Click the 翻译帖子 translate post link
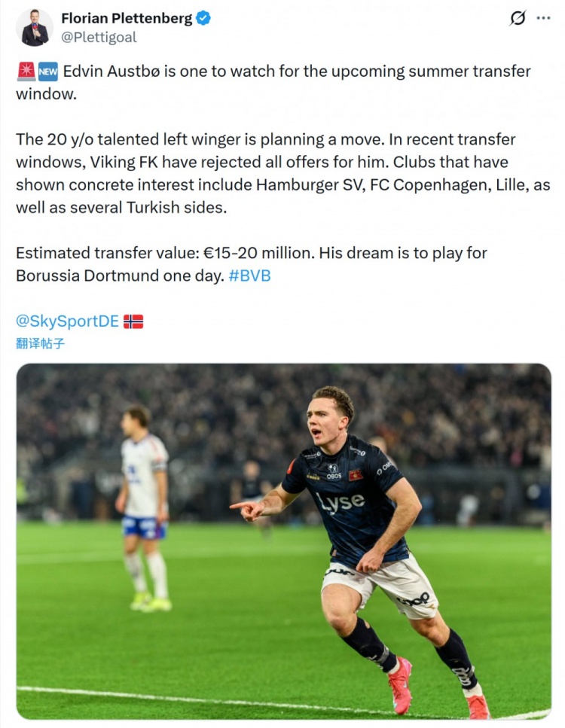 tap(41, 344)
